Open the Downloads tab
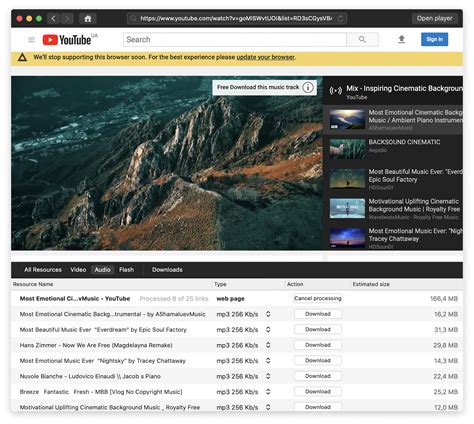Screen dimensions: 474x424 point(167,270)
